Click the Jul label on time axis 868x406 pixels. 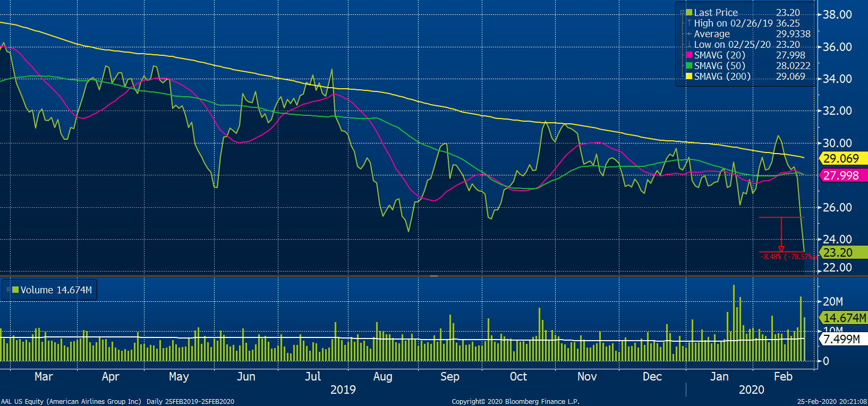[313, 376]
